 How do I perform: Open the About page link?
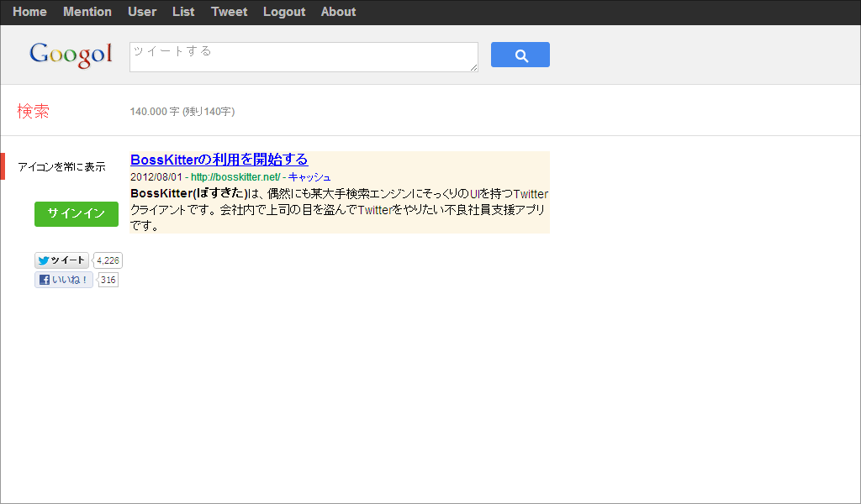[338, 12]
